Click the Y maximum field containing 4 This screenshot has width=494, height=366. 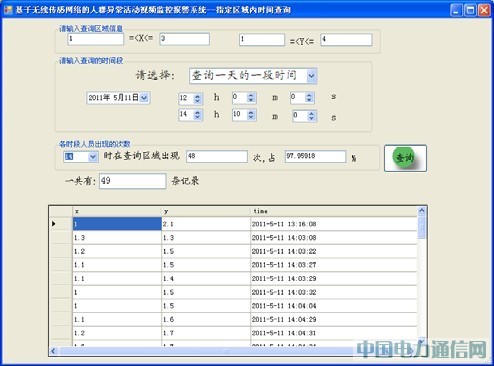[346, 40]
